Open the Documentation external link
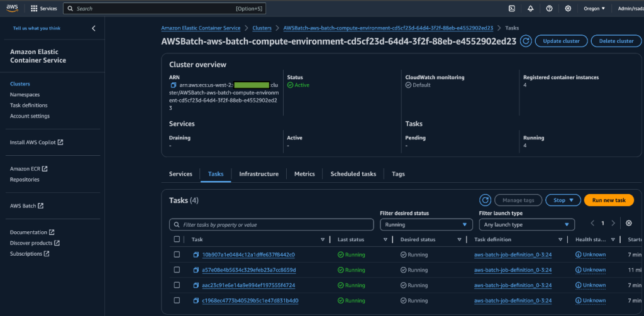 32,232
